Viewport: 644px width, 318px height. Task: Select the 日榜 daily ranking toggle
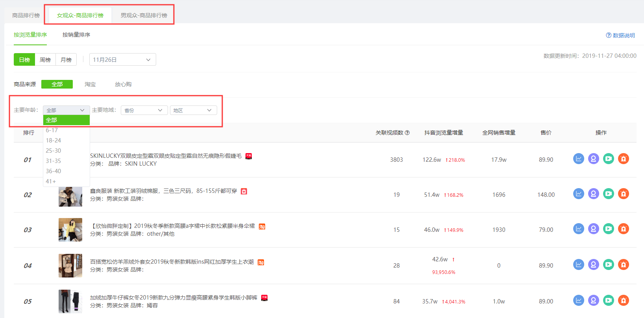tap(24, 60)
